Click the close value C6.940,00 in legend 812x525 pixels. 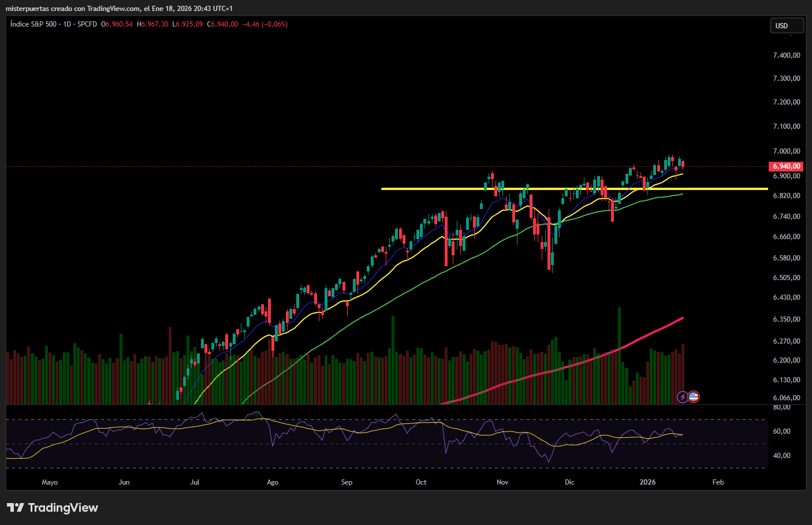tap(223, 24)
